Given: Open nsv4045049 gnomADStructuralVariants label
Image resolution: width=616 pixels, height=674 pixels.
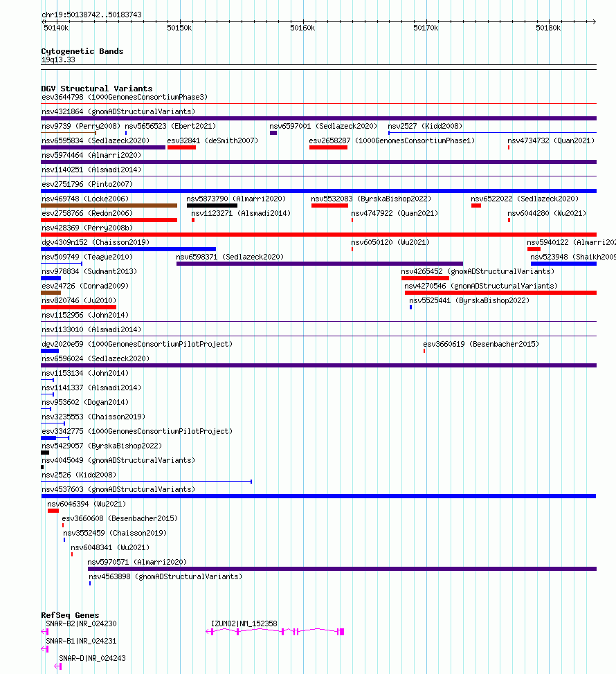Looking at the screenshot, I should (118, 460).
